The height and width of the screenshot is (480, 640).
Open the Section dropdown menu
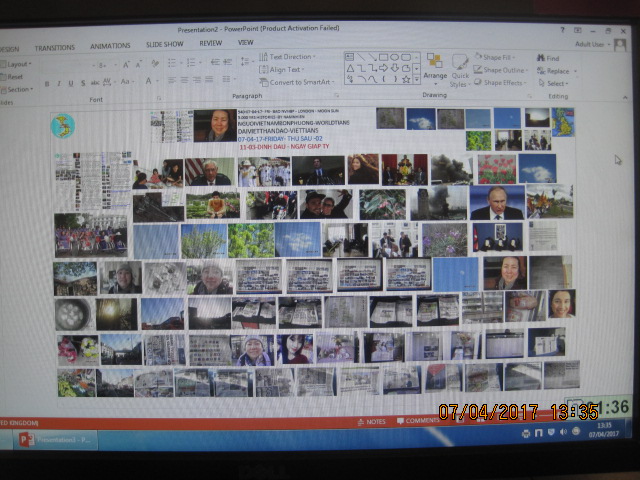point(17,89)
